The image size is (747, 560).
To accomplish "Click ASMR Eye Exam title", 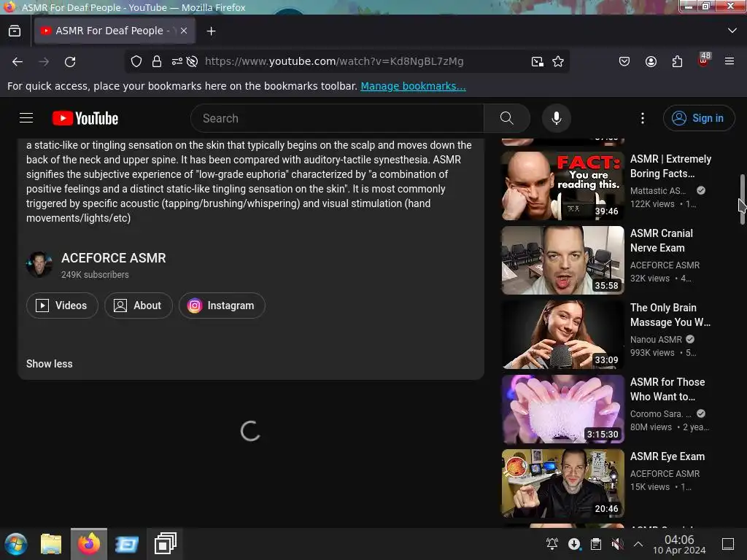I will (667, 456).
